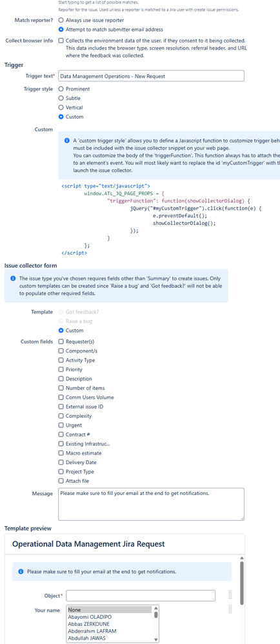Screen dimensions: 280x644
Task: Click the name list scroll up arrow
Action: click(x=156, y=609)
